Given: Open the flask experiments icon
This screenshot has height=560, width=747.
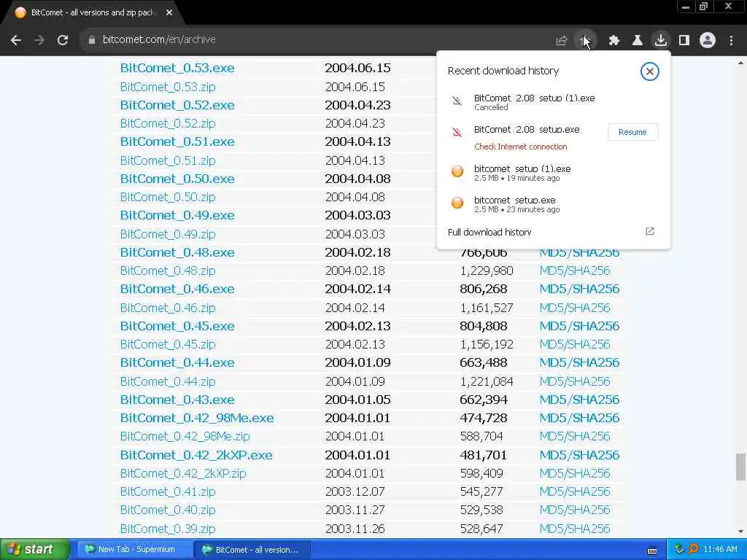Looking at the screenshot, I should (638, 41).
